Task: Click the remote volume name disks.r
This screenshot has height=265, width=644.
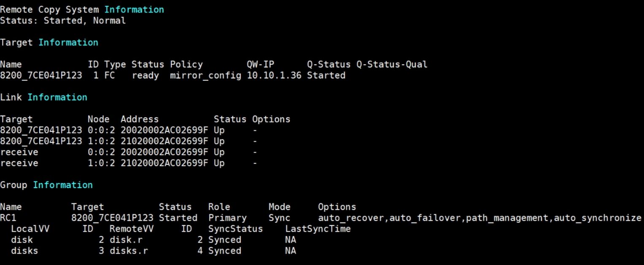Action: click(129, 251)
